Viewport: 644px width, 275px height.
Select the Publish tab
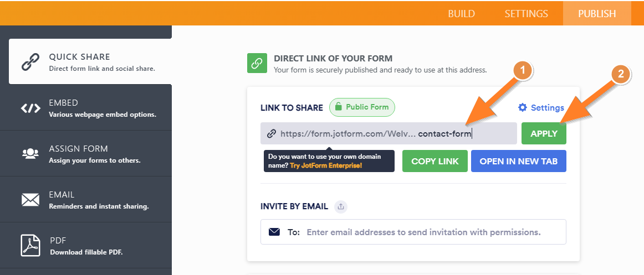click(597, 14)
